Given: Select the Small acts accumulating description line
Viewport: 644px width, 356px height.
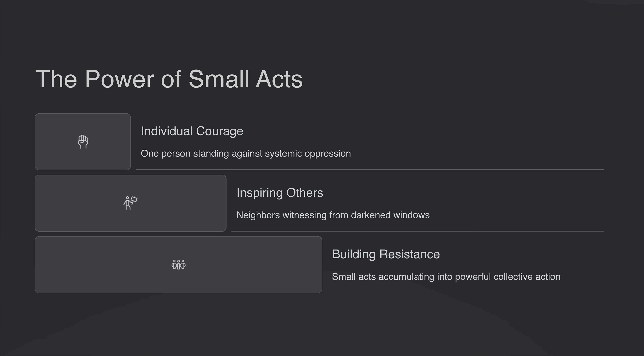Looking at the screenshot, I should click(x=446, y=277).
